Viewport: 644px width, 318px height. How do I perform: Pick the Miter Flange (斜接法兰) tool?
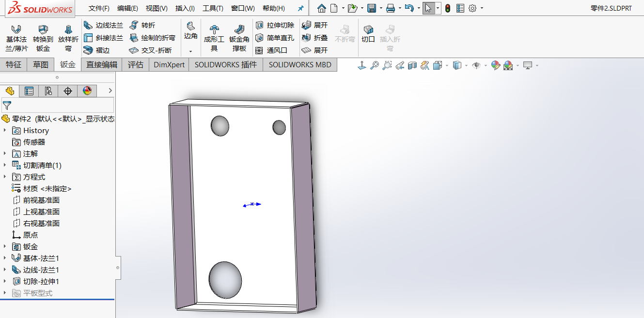pyautogui.click(x=103, y=38)
